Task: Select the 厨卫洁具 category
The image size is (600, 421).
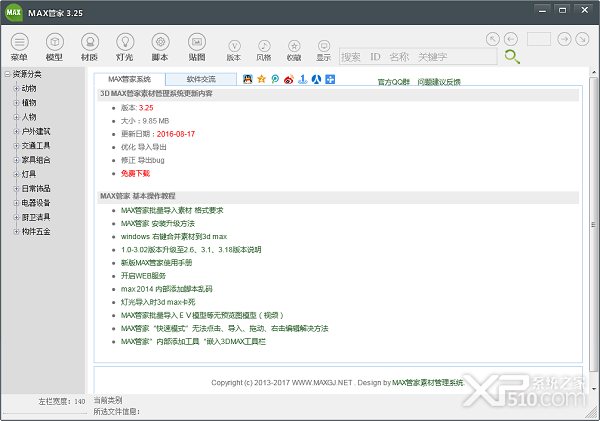Action: pos(36,217)
